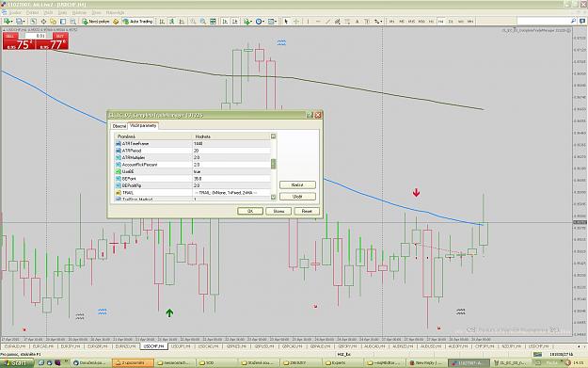
Task: Toggle chart auto scroll
Action: tap(225, 22)
